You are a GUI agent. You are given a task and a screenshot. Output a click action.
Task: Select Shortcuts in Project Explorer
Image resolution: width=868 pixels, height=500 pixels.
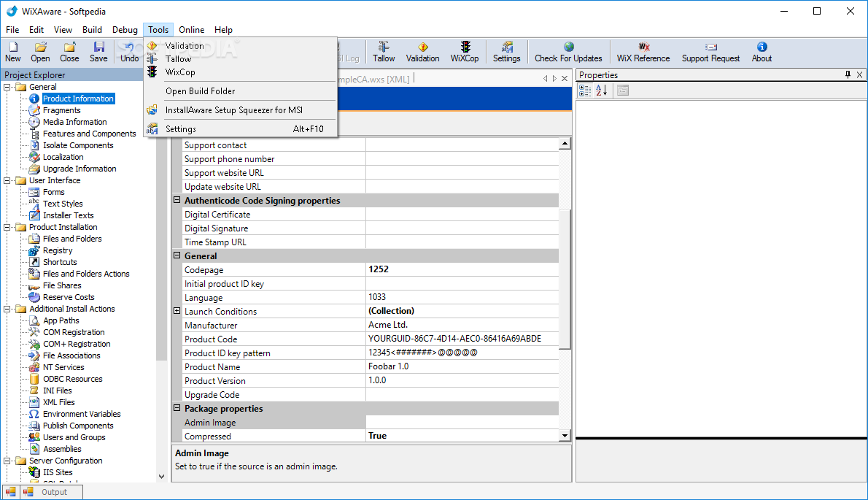point(60,262)
